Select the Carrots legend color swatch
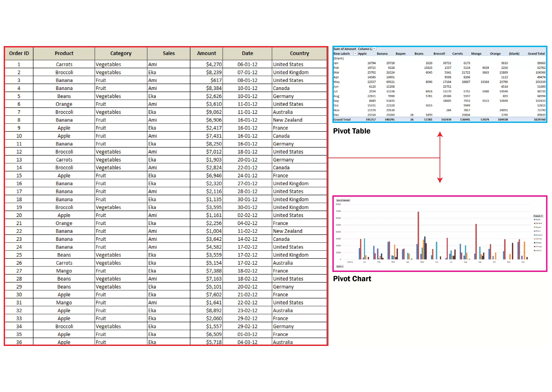Viewport: 552px width, 392px height. click(534, 239)
